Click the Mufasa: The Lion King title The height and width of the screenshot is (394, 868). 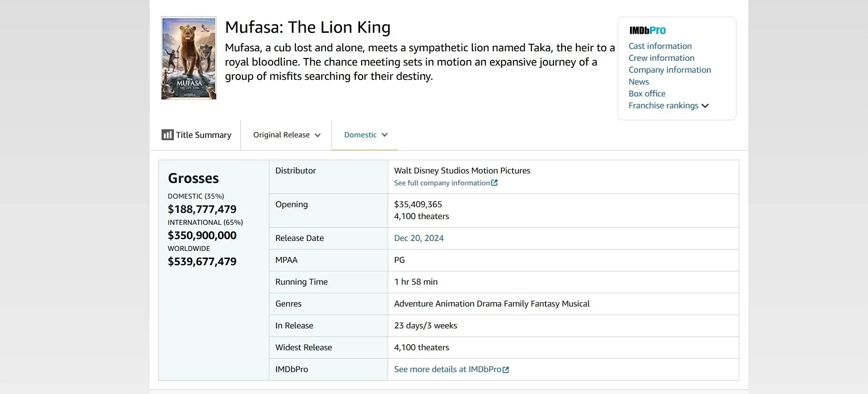[307, 28]
